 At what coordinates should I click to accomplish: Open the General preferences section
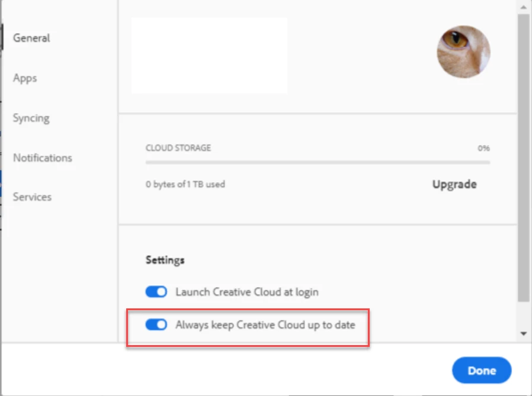[x=31, y=38]
